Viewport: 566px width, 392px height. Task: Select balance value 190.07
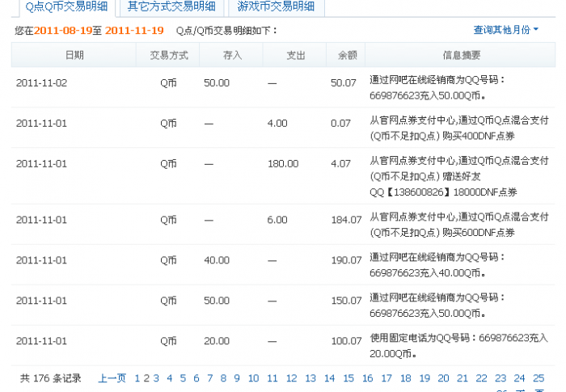point(346,260)
